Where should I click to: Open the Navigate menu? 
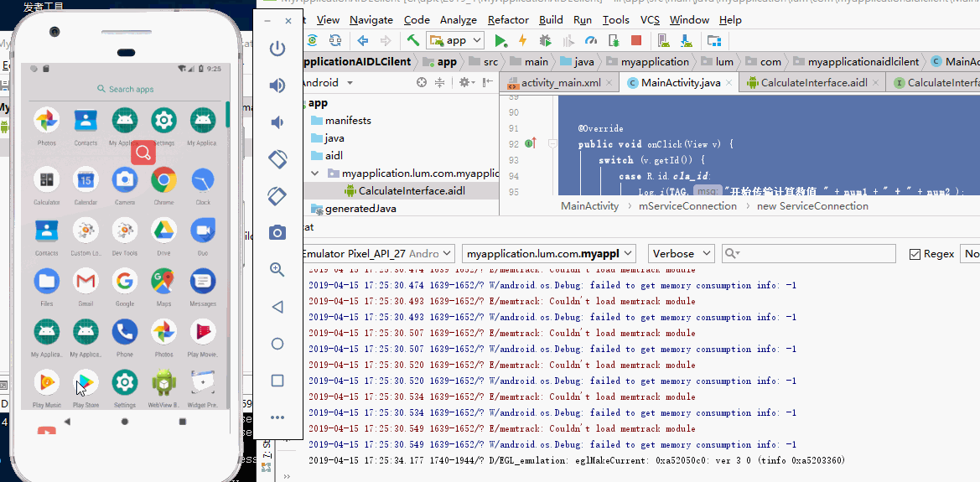(x=371, y=20)
